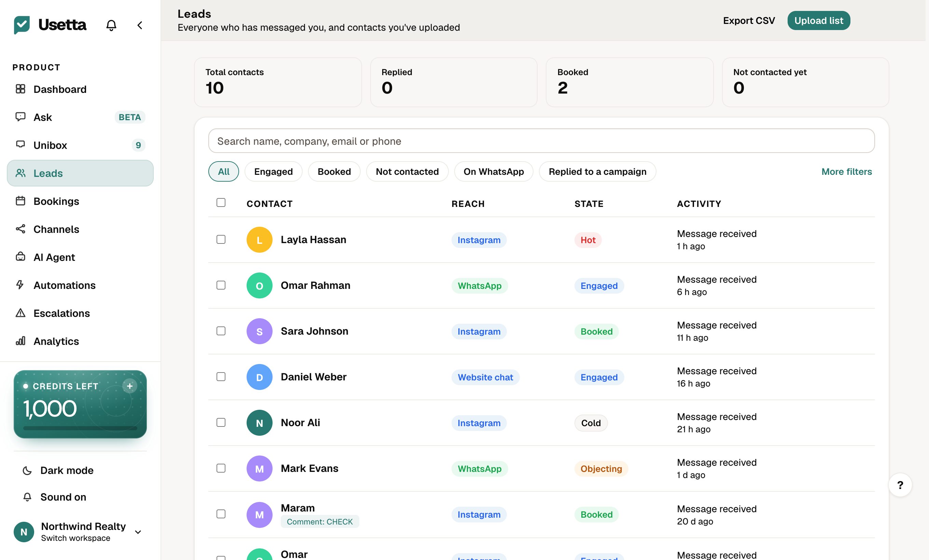Open the help question mark button
Image resolution: width=929 pixels, height=560 pixels.
(x=900, y=485)
